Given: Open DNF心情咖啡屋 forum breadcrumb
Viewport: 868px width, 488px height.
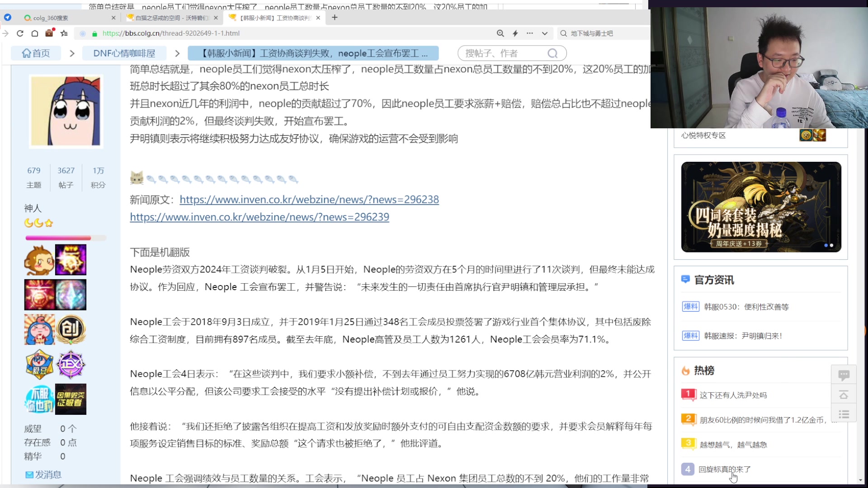Looking at the screenshot, I should pos(124,53).
